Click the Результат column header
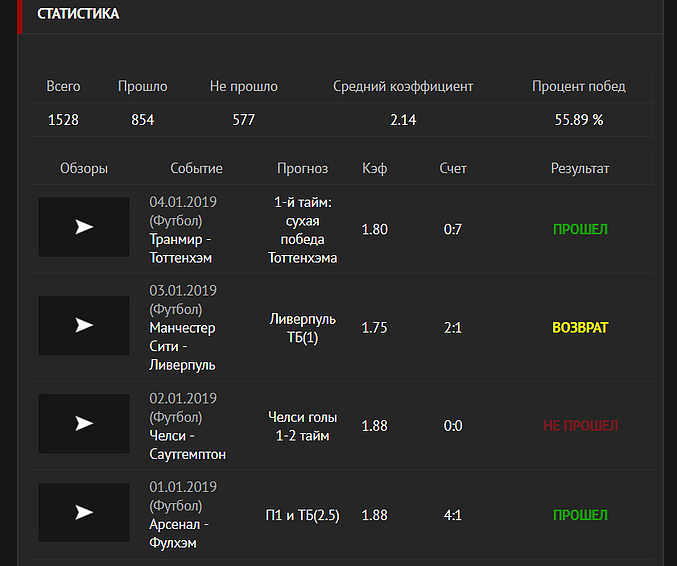The width and height of the screenshot is (677, 566). (580, 168)
